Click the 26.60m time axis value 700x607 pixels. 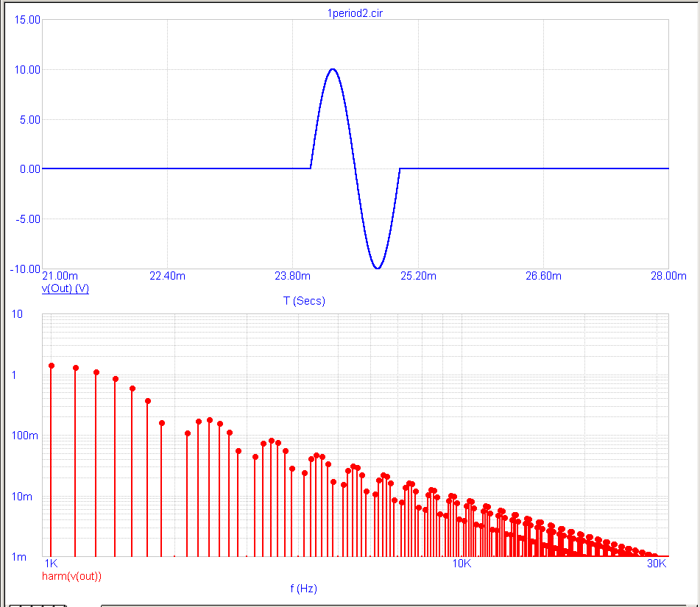543,276
